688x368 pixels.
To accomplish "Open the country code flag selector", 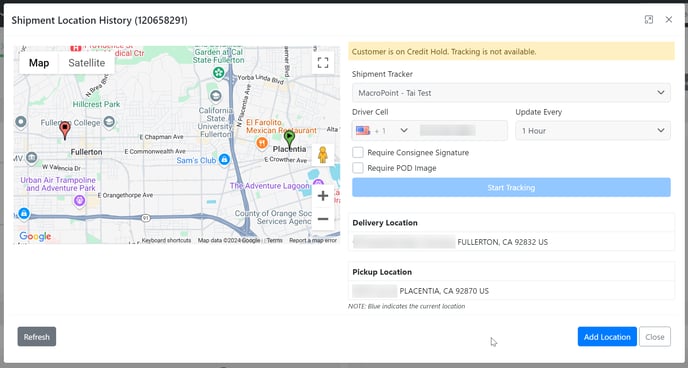I will point(382,131).
